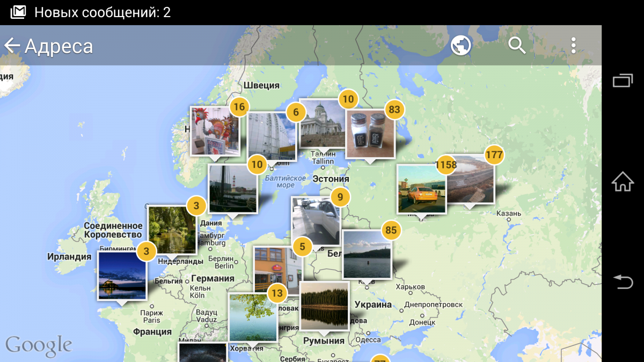The height and width of the screenshot is (362, 644).
Task: Tap the Tallinn city label
Action: click(x=323, y=161)
